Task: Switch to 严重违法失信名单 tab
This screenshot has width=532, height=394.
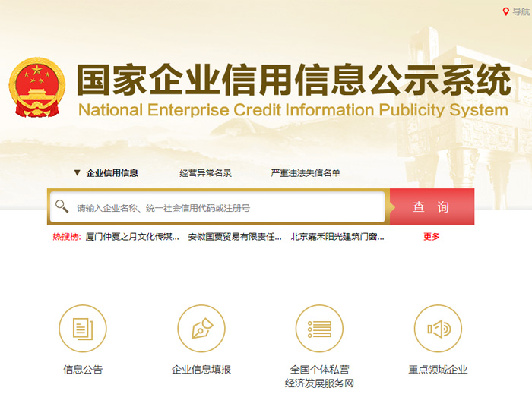Action: (x=306, y=173)
